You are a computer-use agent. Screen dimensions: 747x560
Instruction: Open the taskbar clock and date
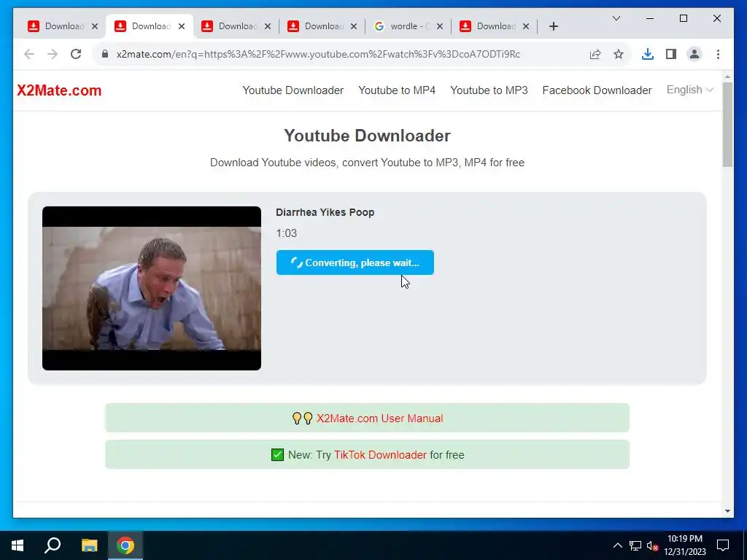685,545
